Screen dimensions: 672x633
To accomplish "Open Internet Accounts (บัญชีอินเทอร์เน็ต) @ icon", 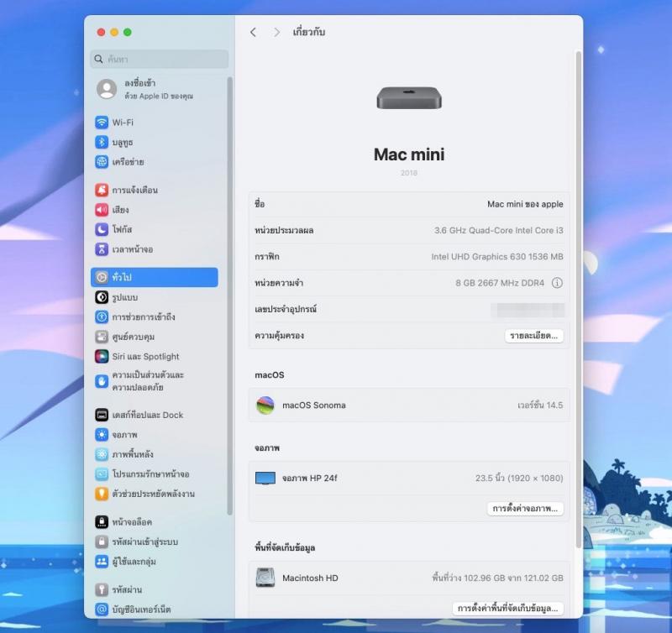I will click(x=102, y=609).
